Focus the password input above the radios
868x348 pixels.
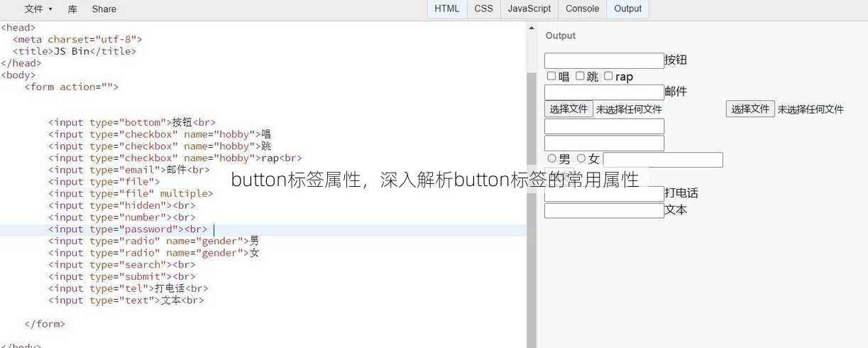[604, 143]
